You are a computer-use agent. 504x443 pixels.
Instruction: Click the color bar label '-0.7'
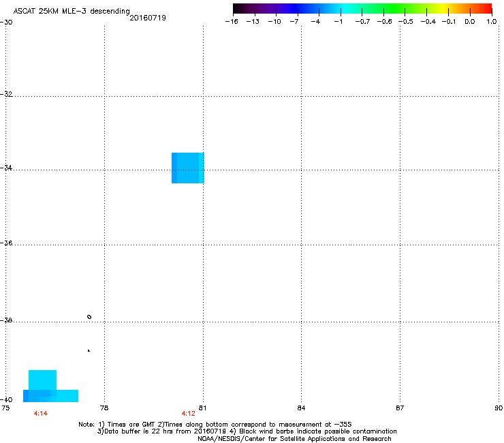(362, 22)
